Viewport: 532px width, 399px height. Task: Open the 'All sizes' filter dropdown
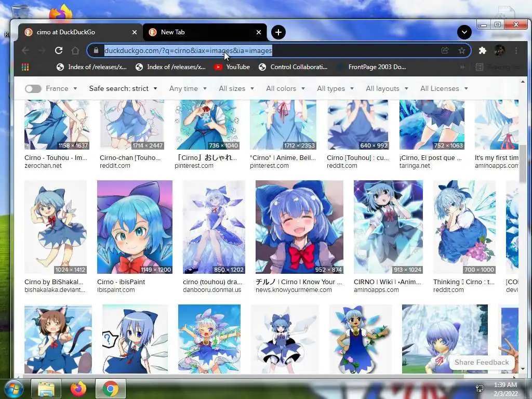coord(236,88)
